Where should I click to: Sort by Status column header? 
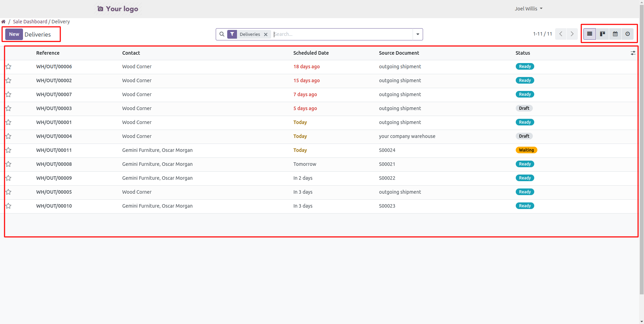pyautogui.click(x=523, y=53)
